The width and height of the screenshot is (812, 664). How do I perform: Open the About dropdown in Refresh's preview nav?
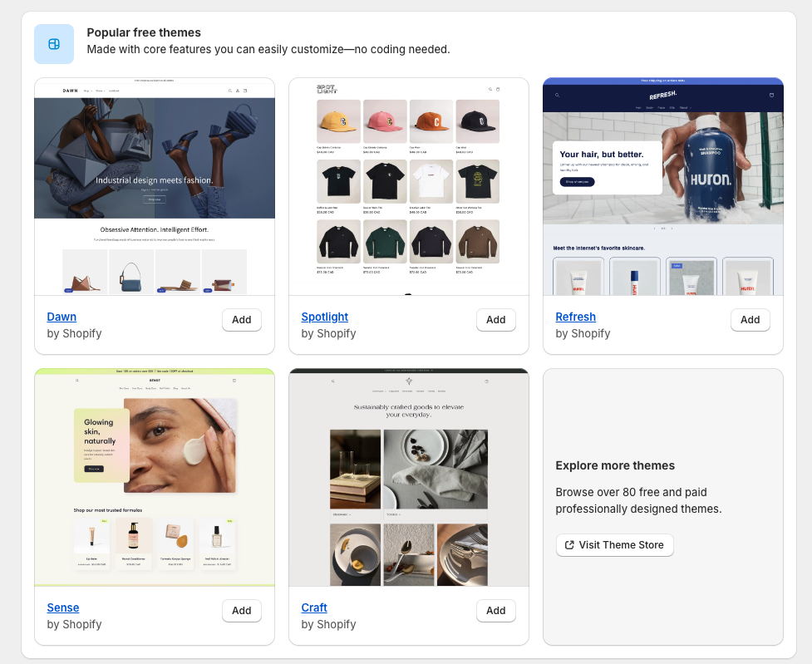click(x=683, y=108)
